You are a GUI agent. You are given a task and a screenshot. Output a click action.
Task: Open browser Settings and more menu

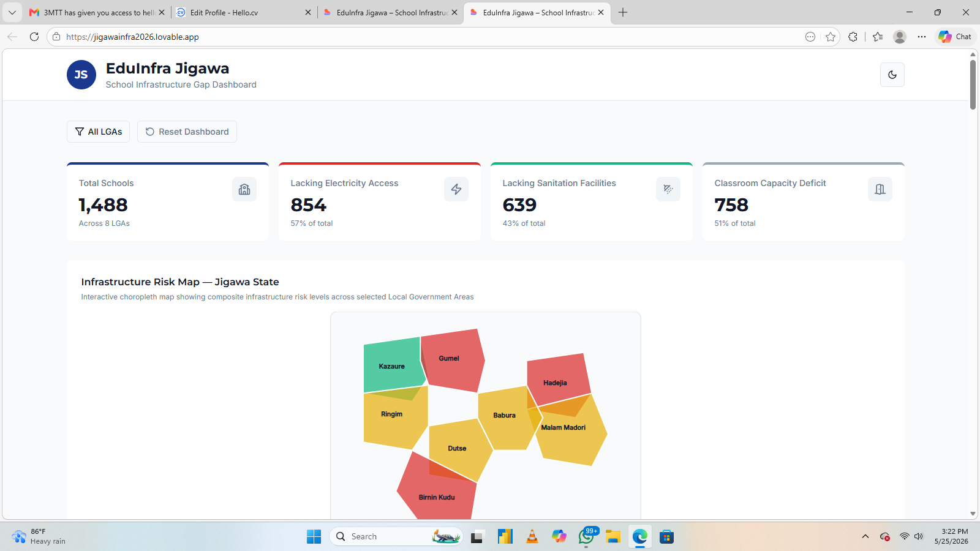coord(922,37)
